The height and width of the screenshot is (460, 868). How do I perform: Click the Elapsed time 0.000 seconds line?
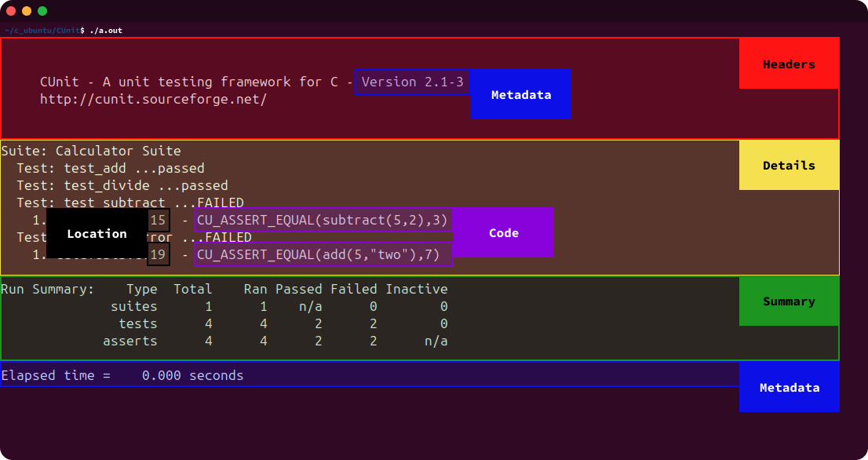click(x=122, y=375)
